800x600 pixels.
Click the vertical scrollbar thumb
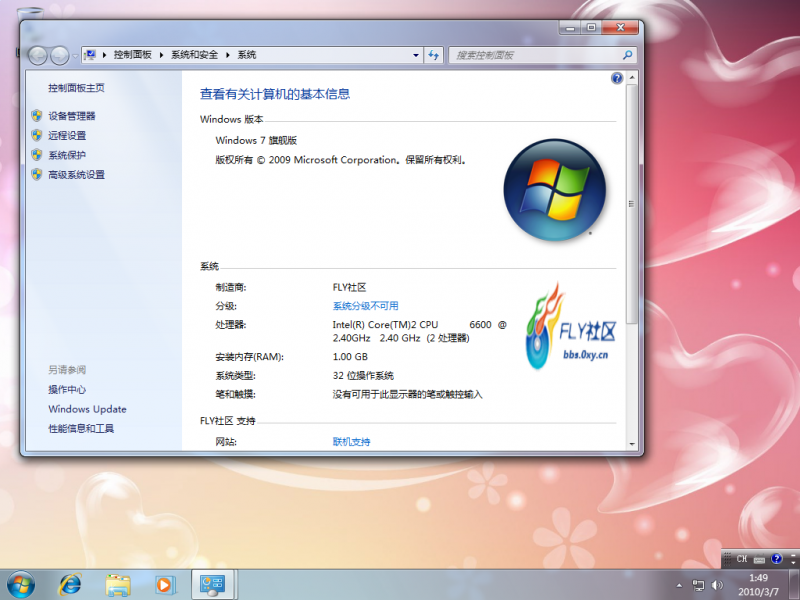click(632, 204)
